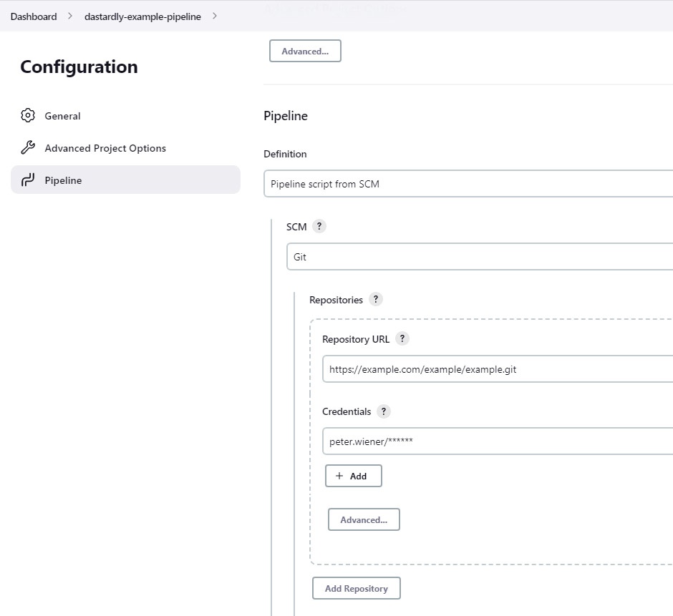Open the Credentials peter.wiener dropdown

coord(498,441)
